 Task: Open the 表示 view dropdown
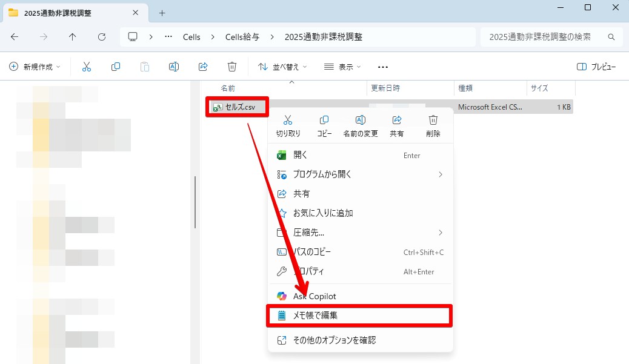click(342, 67)
